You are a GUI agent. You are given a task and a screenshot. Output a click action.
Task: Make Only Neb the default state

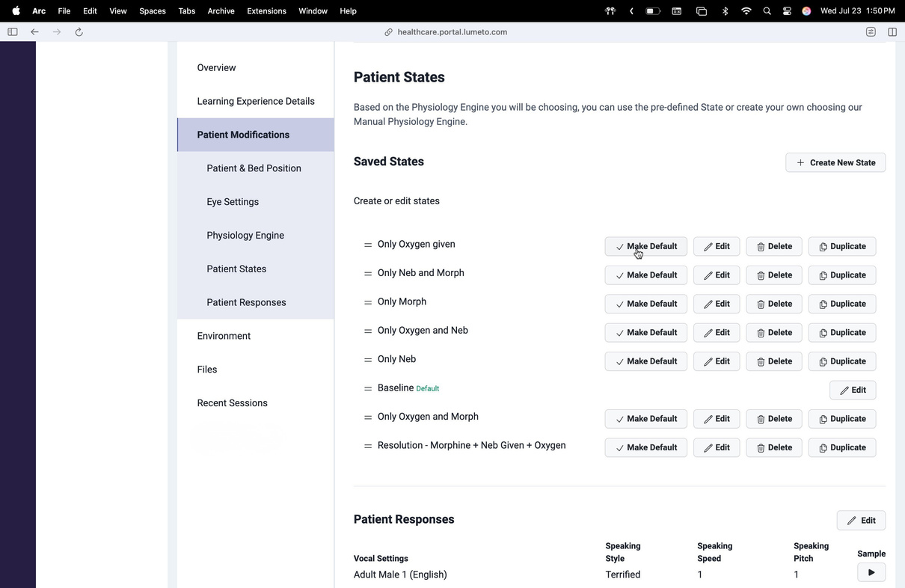645,361
